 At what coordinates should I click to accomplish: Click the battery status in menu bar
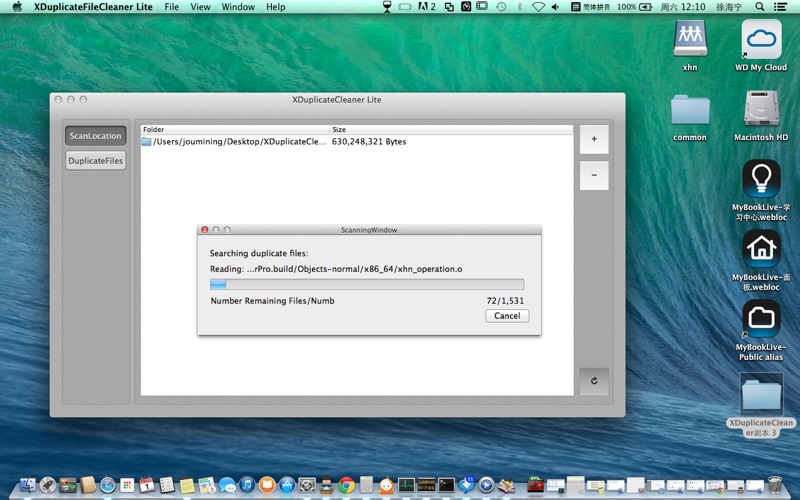coord(634,7)
